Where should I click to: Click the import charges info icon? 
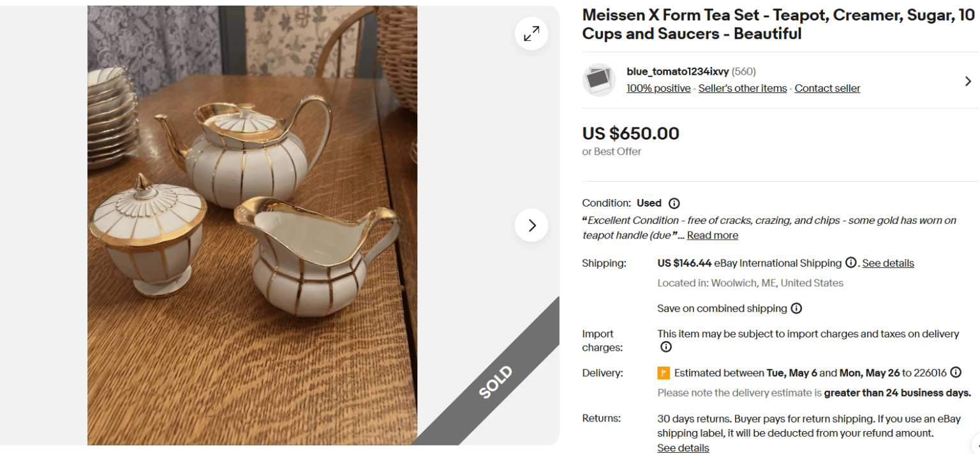[x=665, y=347]
